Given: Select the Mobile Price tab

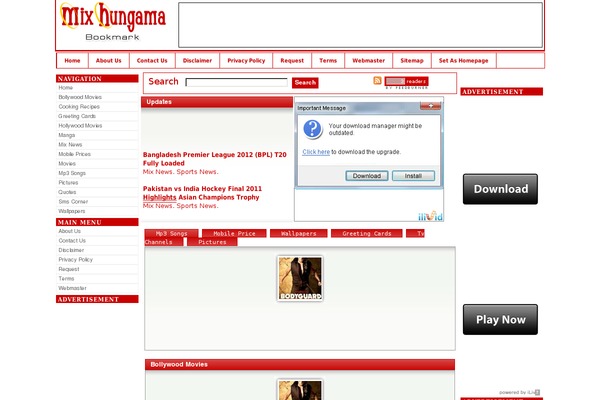Looking at the screenshot, I should click(x=234, y=233).
